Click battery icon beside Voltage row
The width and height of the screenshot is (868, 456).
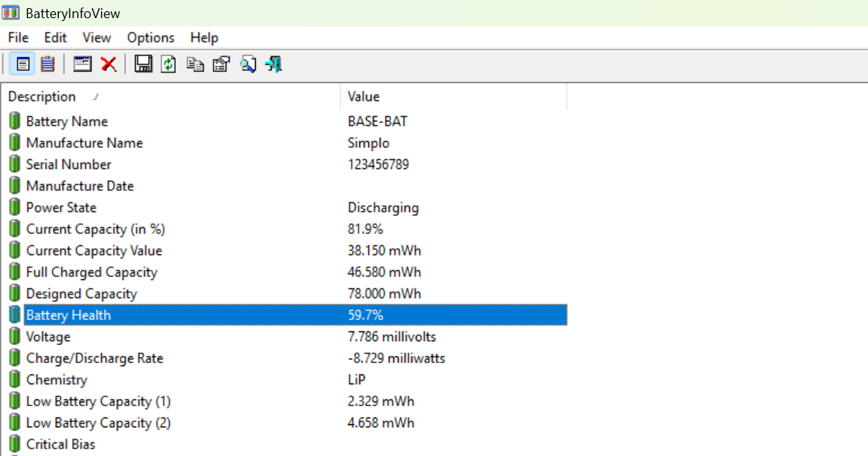click(x=15, y=337)
